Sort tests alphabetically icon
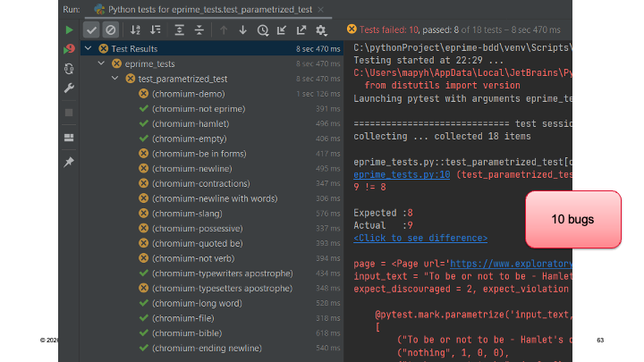This screenshot has width=644, height=362. pos(135,30)
